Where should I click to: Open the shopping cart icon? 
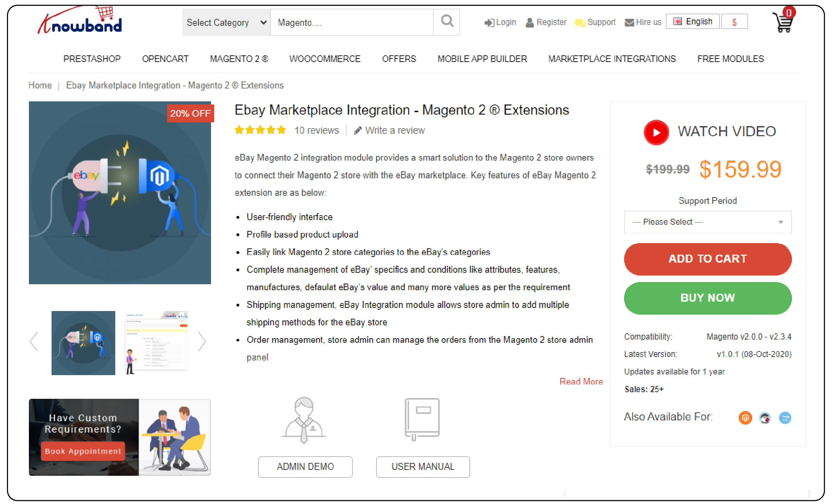coord(784,20)
